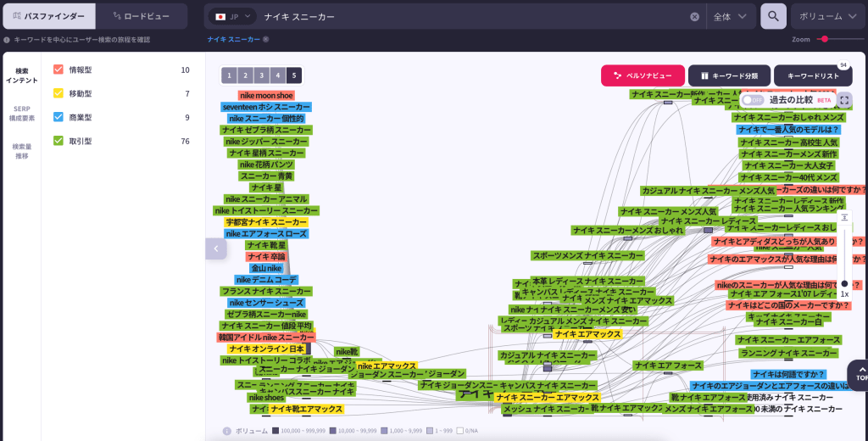Uncheck the 商業型 intent checkbox
Image resolution: width=868 pixels, height=441 pixels.
point(58,117)
